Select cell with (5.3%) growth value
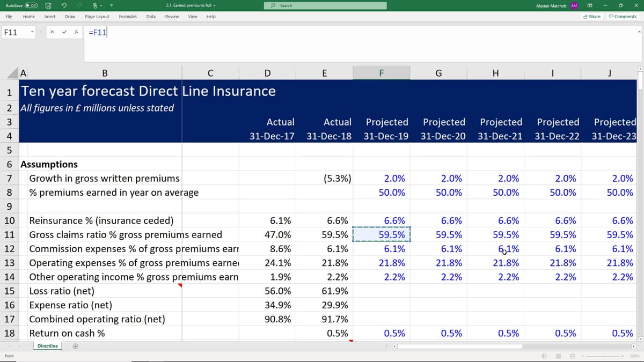 click(325, 178)
